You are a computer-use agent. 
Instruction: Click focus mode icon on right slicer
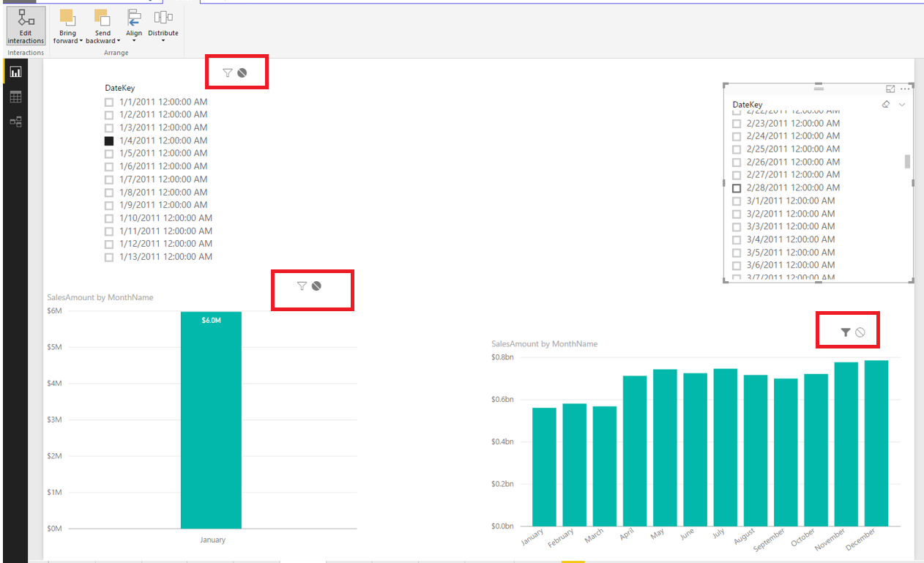[890, 89]
